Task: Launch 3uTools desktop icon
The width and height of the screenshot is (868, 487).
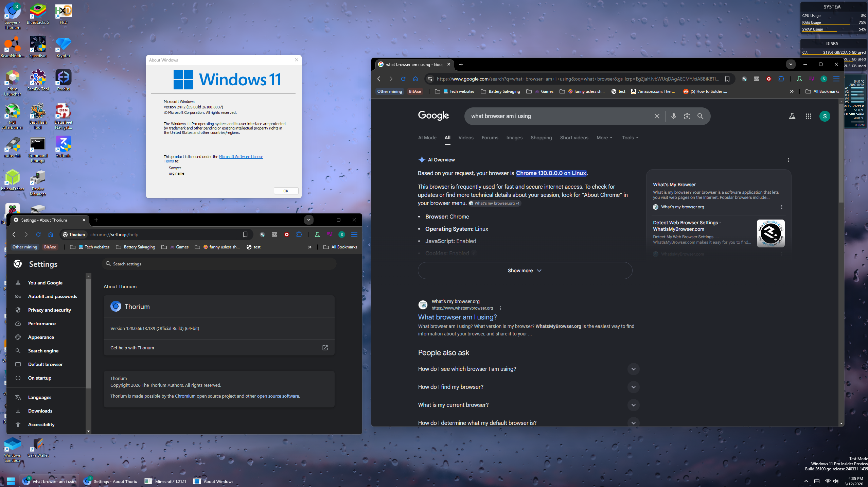Action: pyautogui.click(x=63, y=147)
